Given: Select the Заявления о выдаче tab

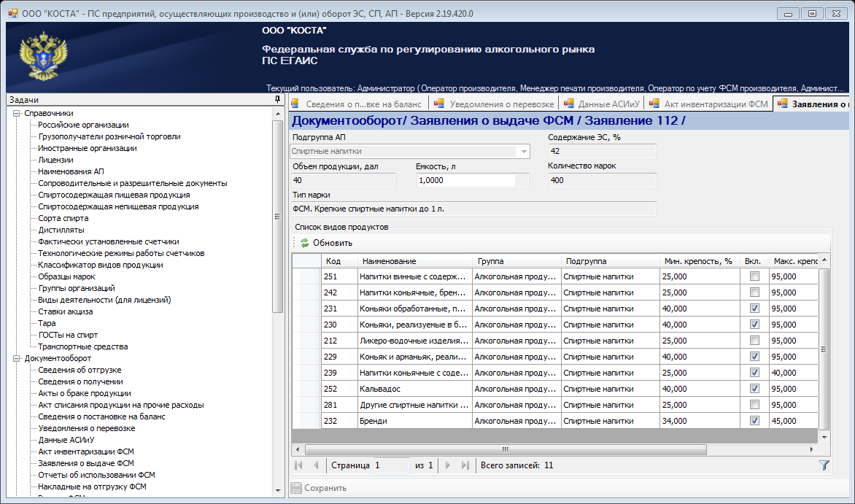Looking at the screenshot, I should coord(811,104).
